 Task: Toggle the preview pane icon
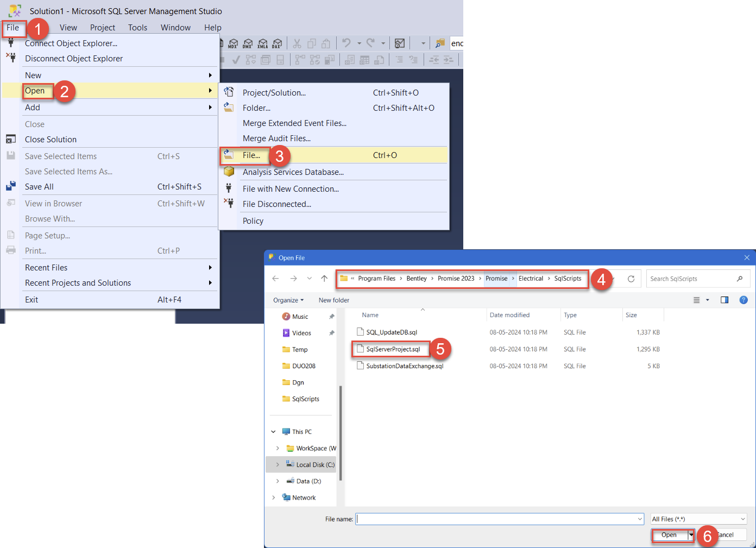tap(724, 300)
